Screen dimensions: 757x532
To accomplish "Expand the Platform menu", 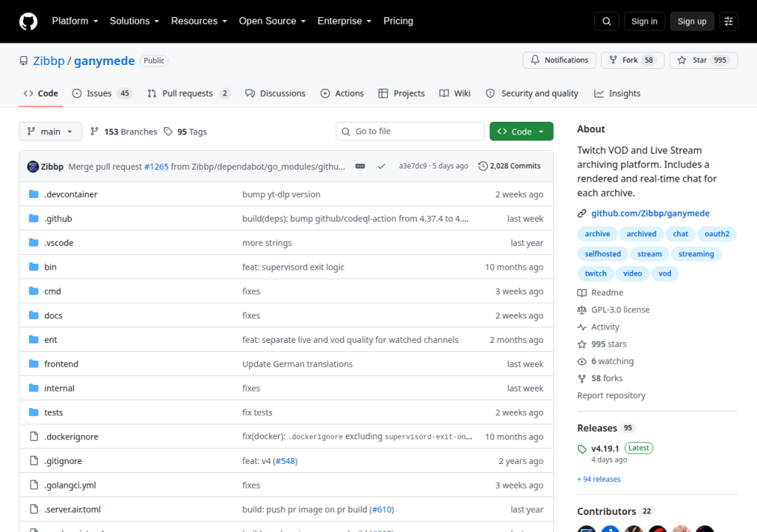I will [x=75, y=21].
